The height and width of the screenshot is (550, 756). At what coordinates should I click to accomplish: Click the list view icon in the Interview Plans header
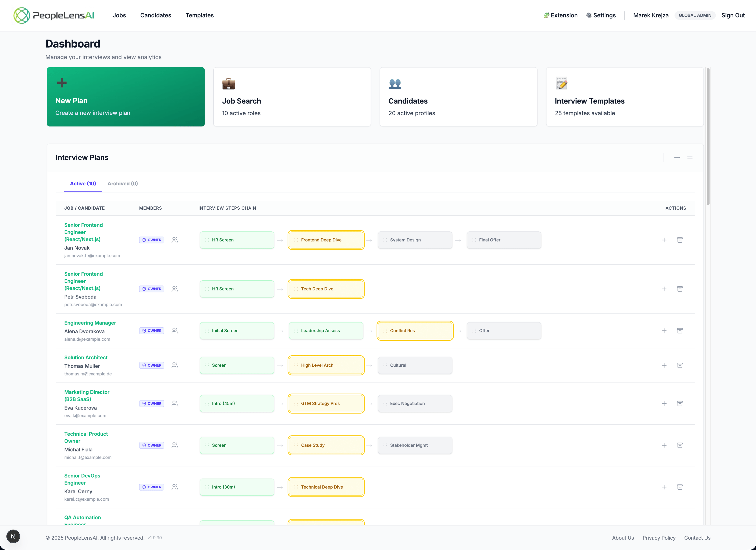coord(690,158)
